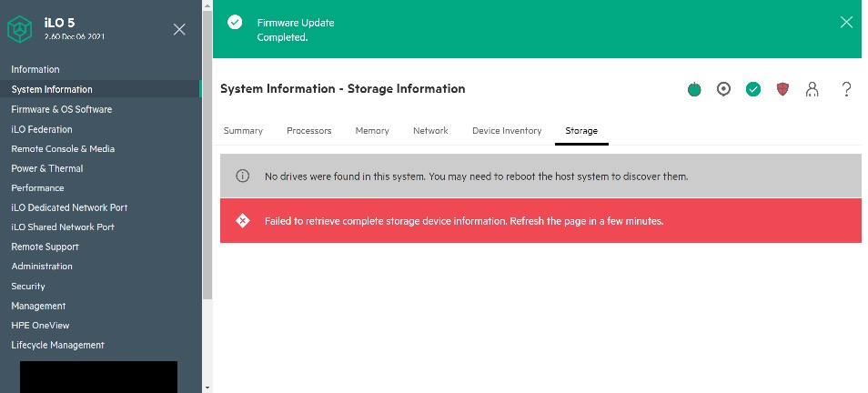Click the green power status icon
868x393 pixels.
tap(694, 89)
